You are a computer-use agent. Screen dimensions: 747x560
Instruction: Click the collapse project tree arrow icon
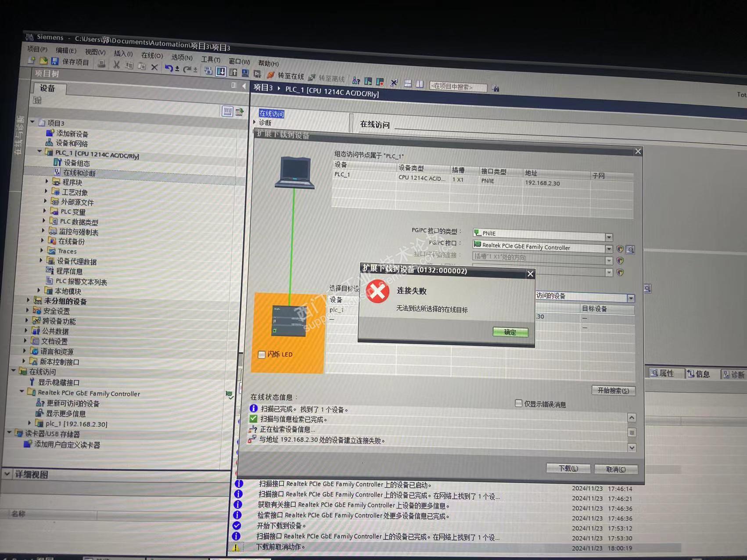[x=244, y=86]
